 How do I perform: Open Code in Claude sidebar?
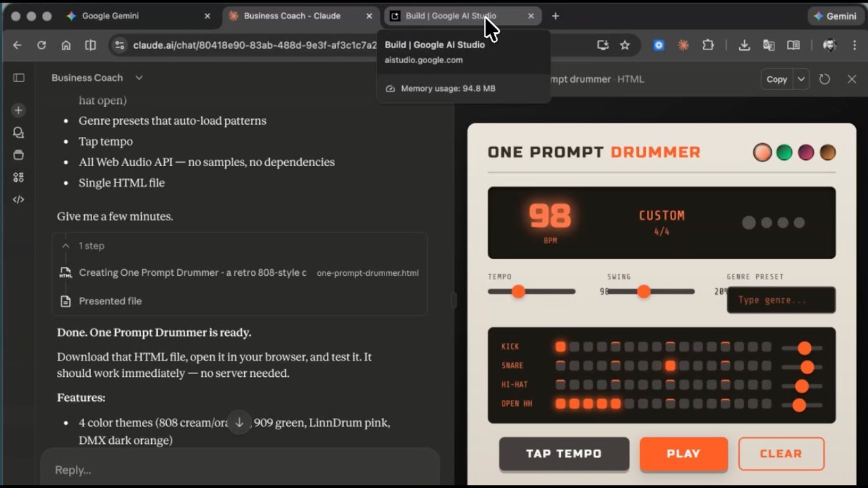(18, 199)
